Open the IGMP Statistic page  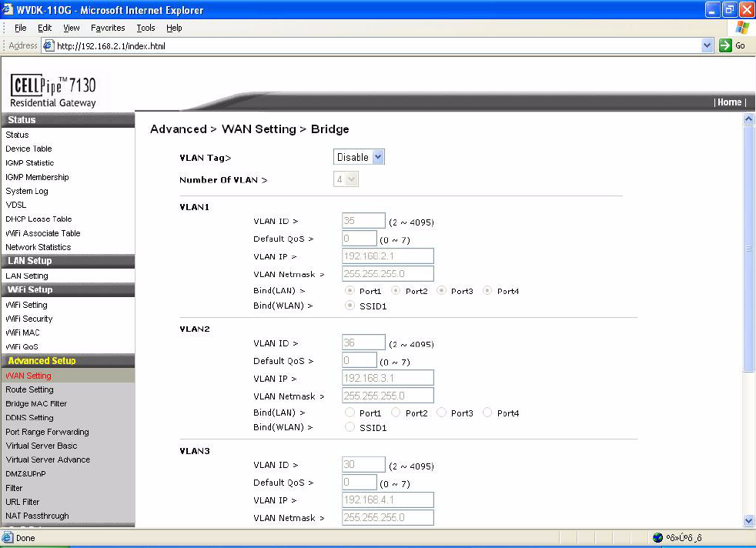[x=29, y=163]
